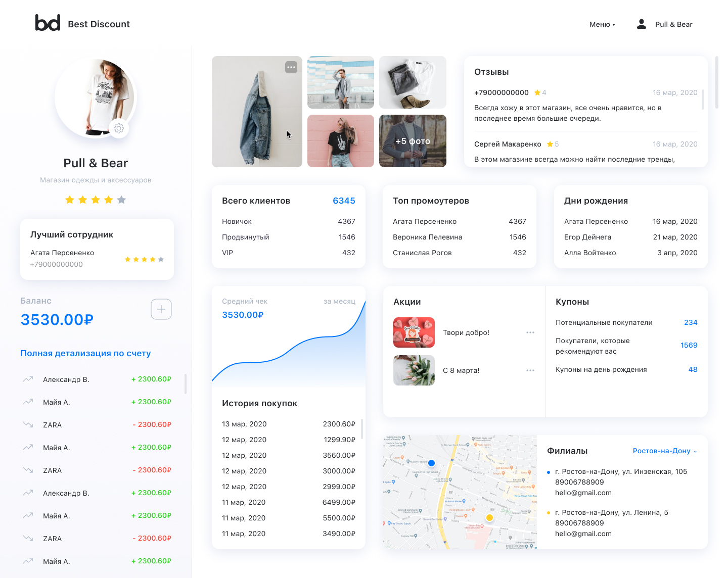The width and height of the screenshot is (728, 578).
Task: Click the up-trend icon beside first Александр В.
Action: point(28,379)
